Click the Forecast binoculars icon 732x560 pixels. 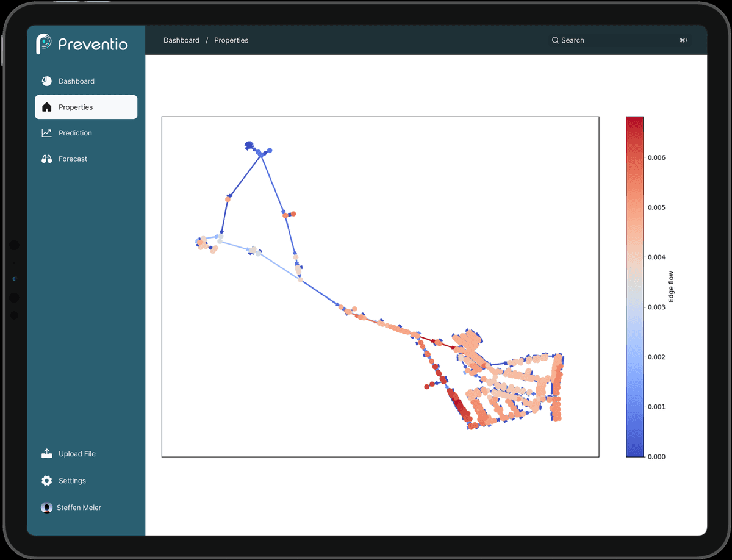point(46,159)
